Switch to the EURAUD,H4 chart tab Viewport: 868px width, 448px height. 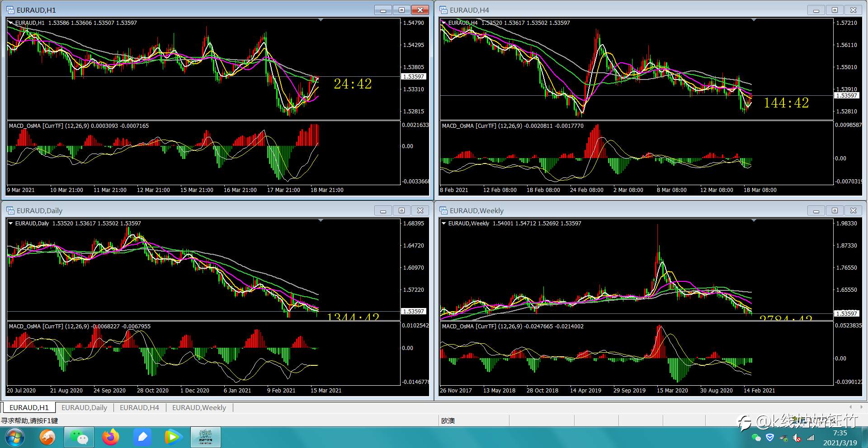coord(139,407)
